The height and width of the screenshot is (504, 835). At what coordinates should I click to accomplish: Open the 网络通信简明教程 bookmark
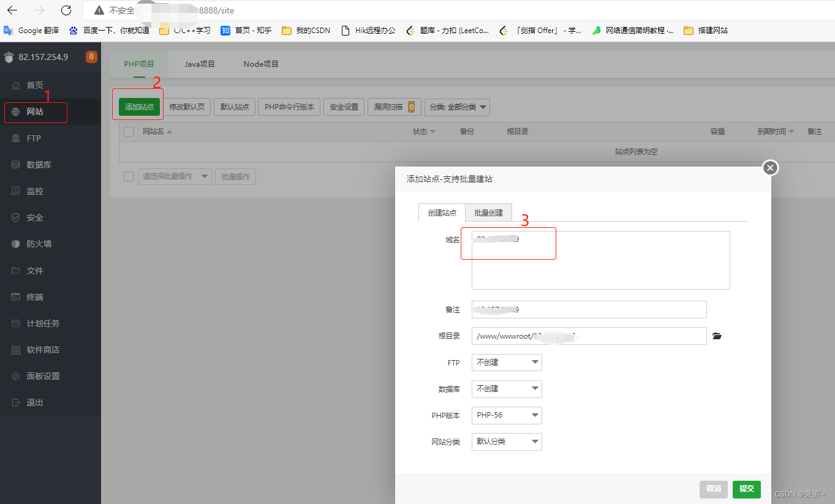click(x=633, y=30)
